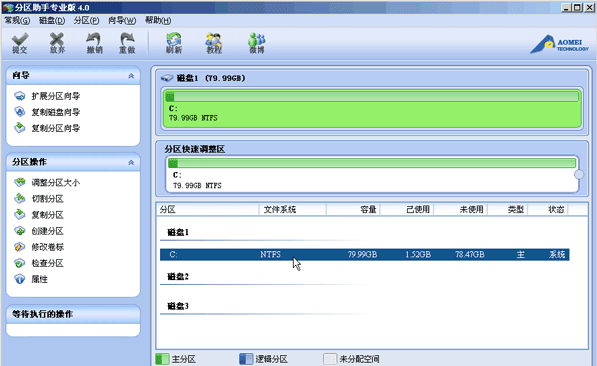The image size is (597, 366).
Task: Launch 复制分区向导 wizard
Action: 56,128
